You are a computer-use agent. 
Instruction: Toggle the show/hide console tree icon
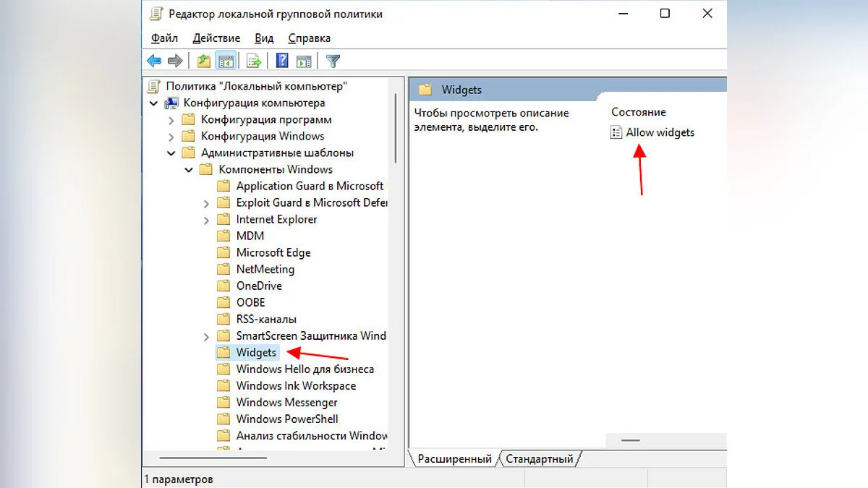click(x=225, y=61)
